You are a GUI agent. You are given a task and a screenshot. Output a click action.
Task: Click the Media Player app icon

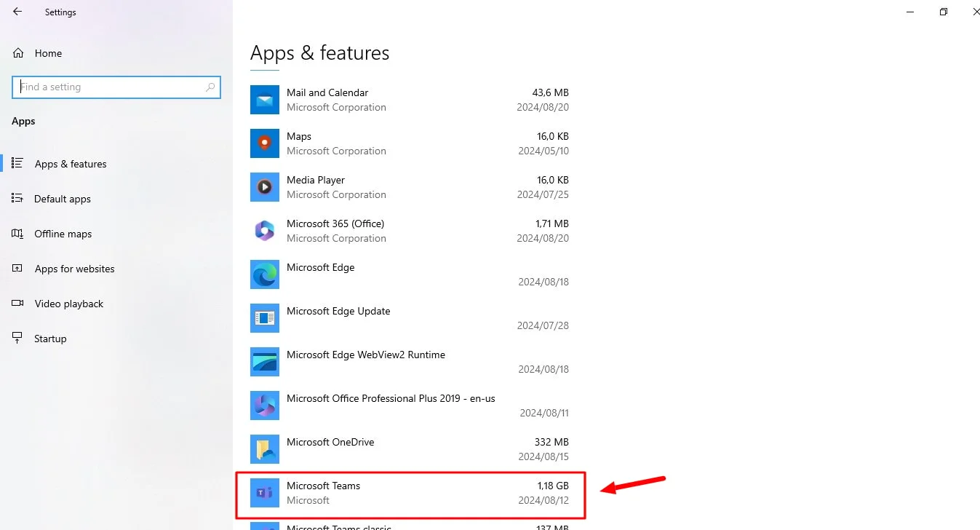coord(265,187)
